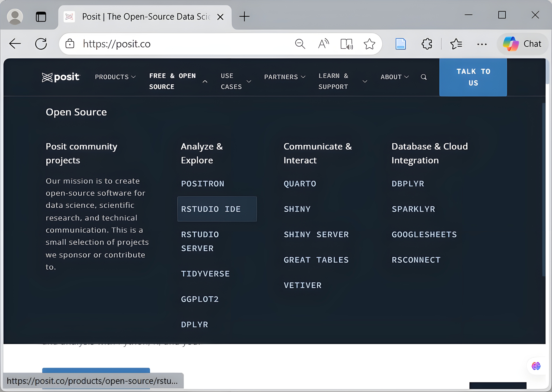Open the tab actions menu icon
The width and height of the screenshot is (552, 392).
click(41, 17)
